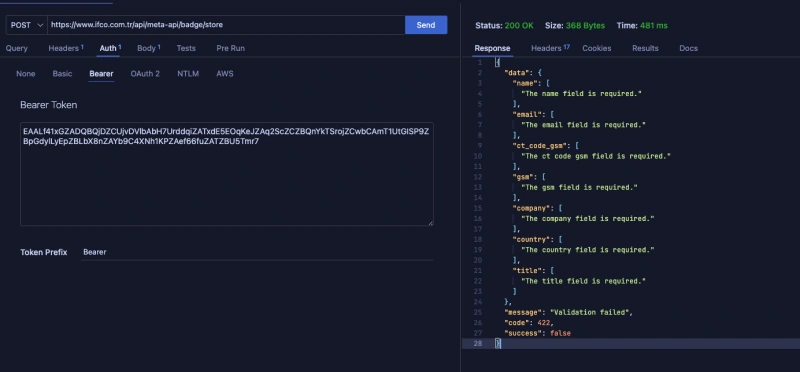Send the request with the Send button
This screenshot has height=372, width=800.
[x=426, y=25]
